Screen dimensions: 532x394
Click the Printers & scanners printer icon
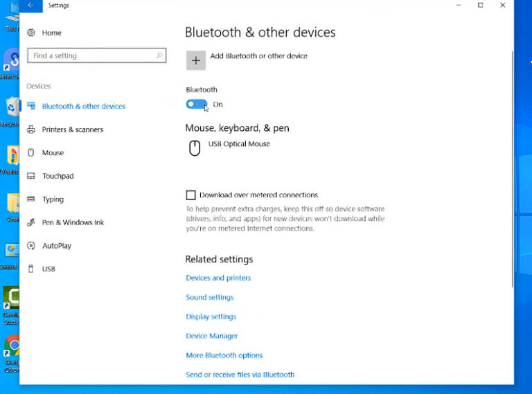click(x=31, y=129)
